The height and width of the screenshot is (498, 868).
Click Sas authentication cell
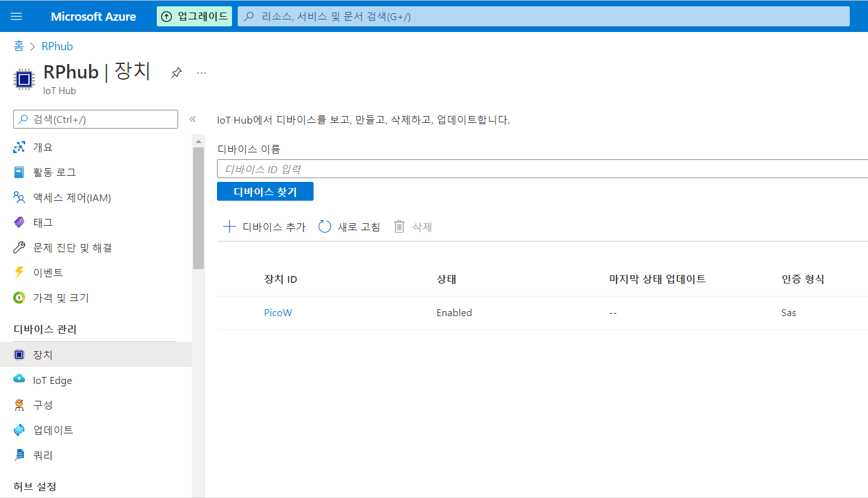(x=789, y=312)
